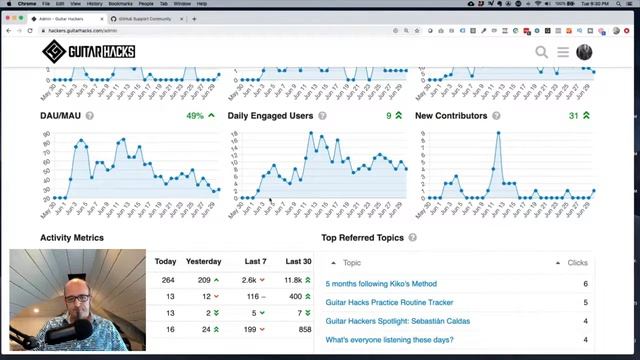Viewport: 640px width, 360px height.
Task: Click the browser forward arrow
Action: pyautogui.click(x=20, y=31)
